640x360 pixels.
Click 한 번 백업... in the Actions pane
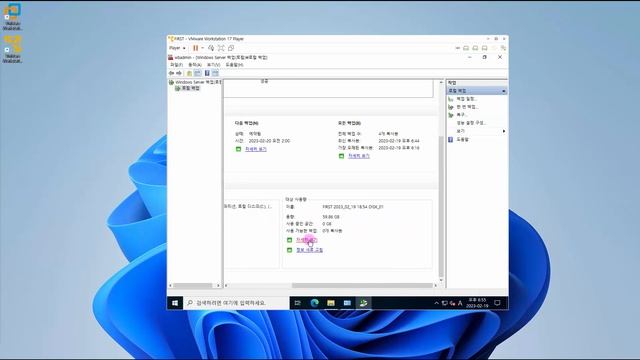(467, 107)
